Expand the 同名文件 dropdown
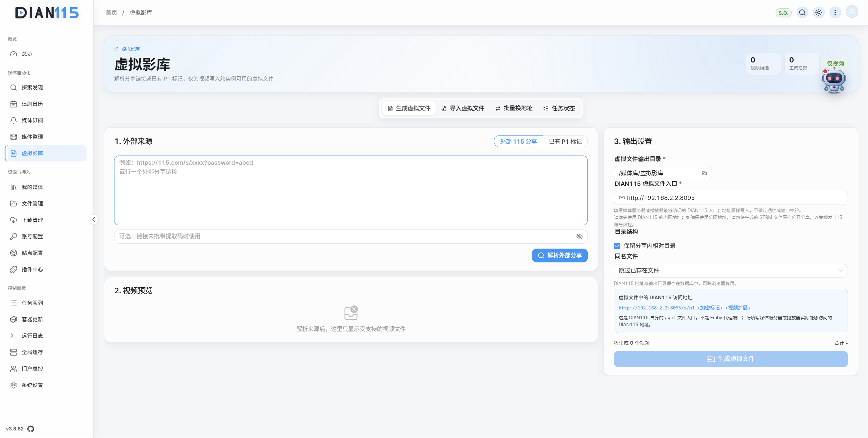Image resolution: width=868 pixels, height=438 pixels. click(731, 271)
